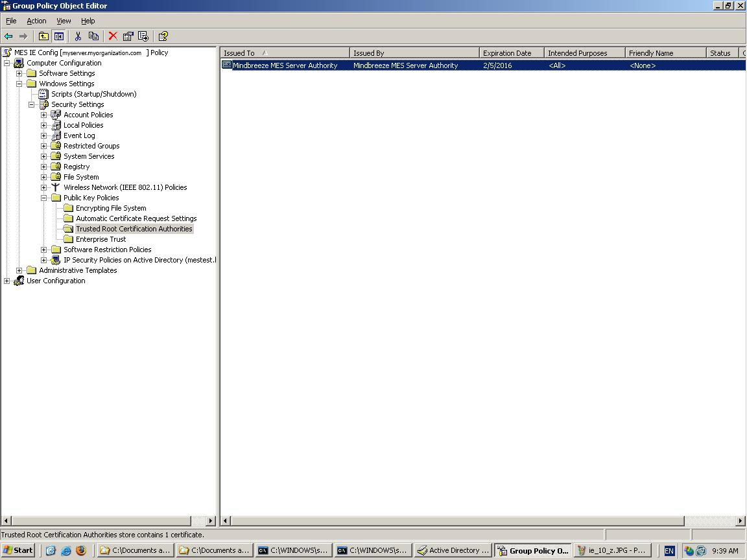This screenshot has width=747, height=560.
Task: Click the red Delete X icon
Action: 113,36
